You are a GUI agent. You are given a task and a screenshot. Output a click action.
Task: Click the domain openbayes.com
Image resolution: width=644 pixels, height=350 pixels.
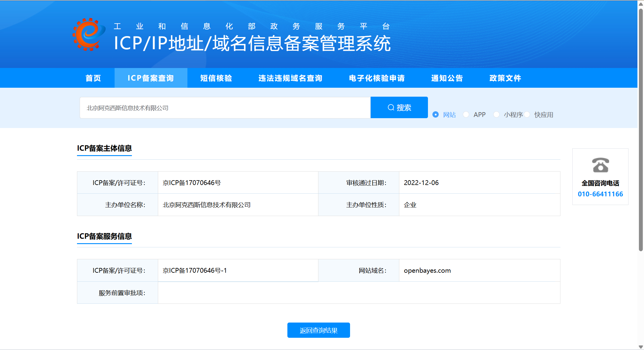[427, 270]
